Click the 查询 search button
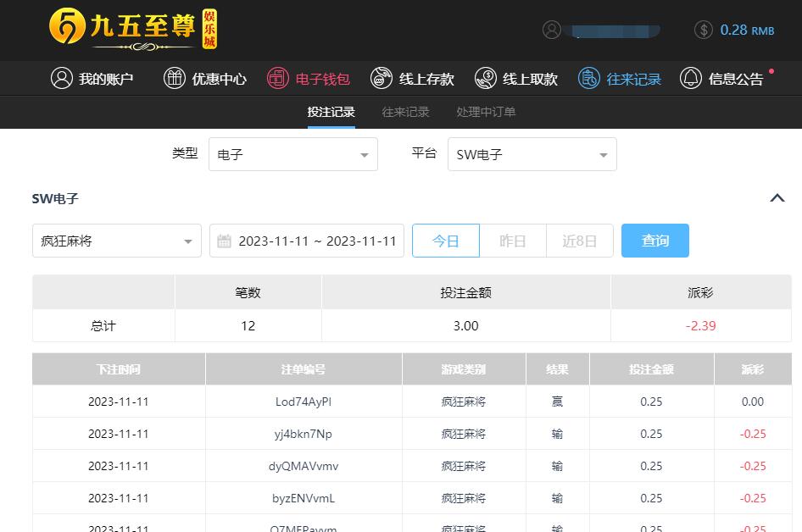This screenshot has height=532, width=802. (x=655, y=241)
